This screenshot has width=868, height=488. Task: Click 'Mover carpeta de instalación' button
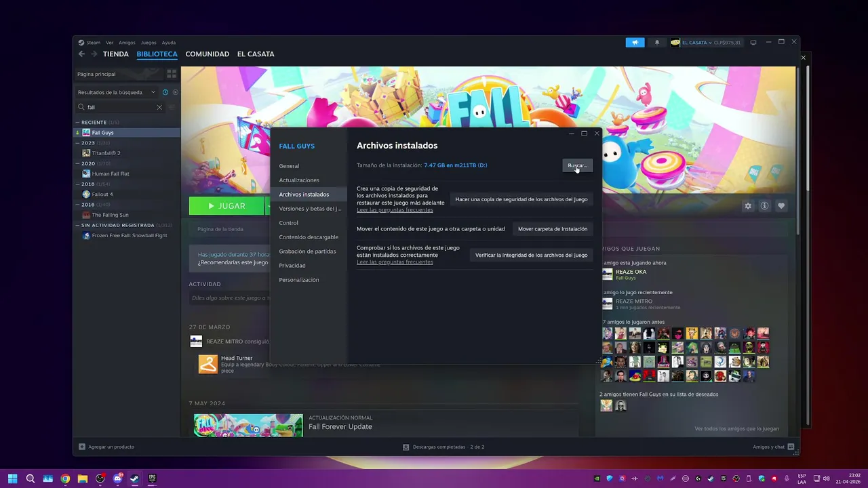tap(553, 229)
